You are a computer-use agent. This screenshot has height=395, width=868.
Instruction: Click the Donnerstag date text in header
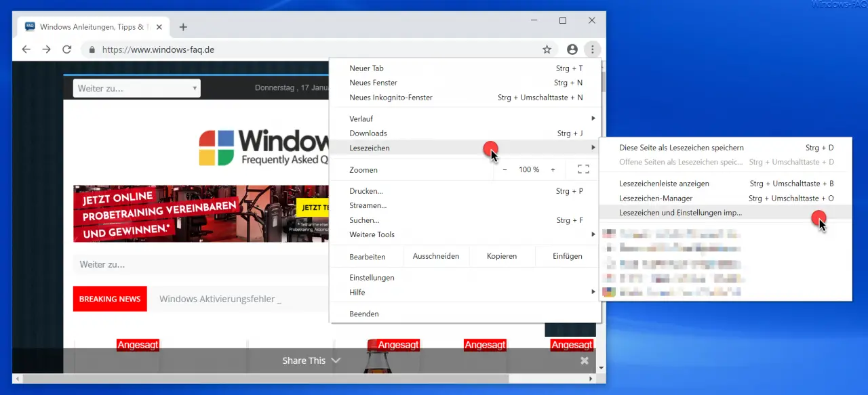(x=292, y=87)
